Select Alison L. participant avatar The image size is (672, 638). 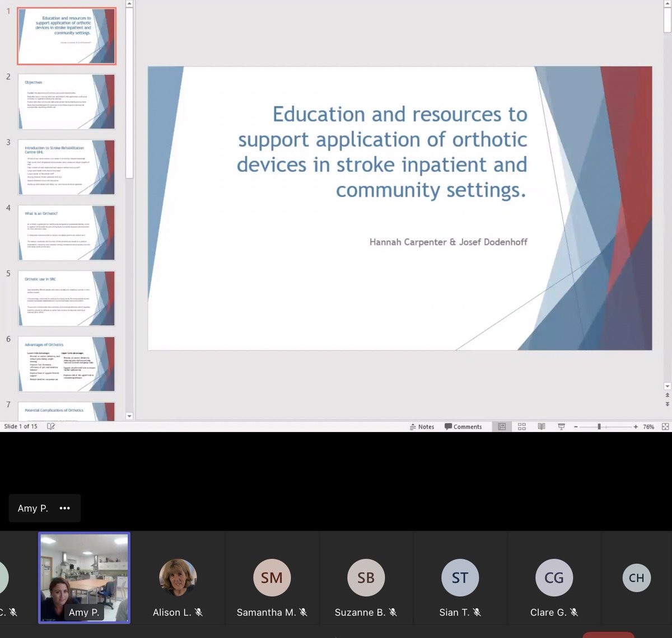click(x=178, y=578)
